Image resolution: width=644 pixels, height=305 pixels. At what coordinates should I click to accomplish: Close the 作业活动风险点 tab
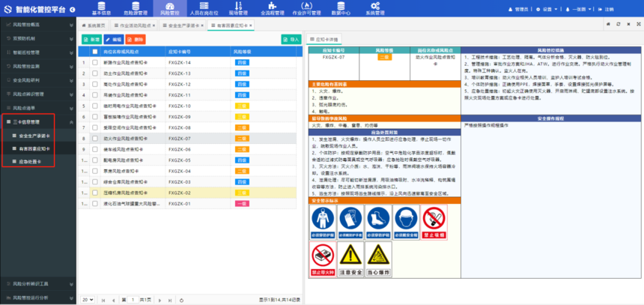click(x=153, y=25)
